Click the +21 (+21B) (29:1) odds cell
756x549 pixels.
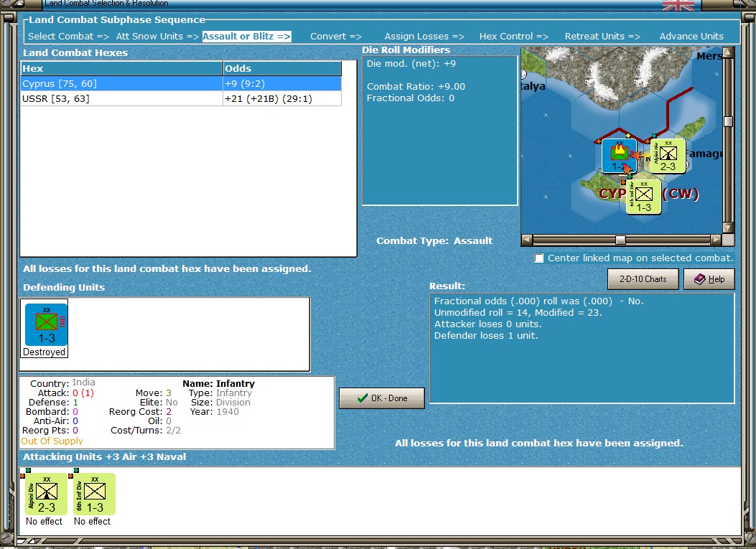click(282, 99)
